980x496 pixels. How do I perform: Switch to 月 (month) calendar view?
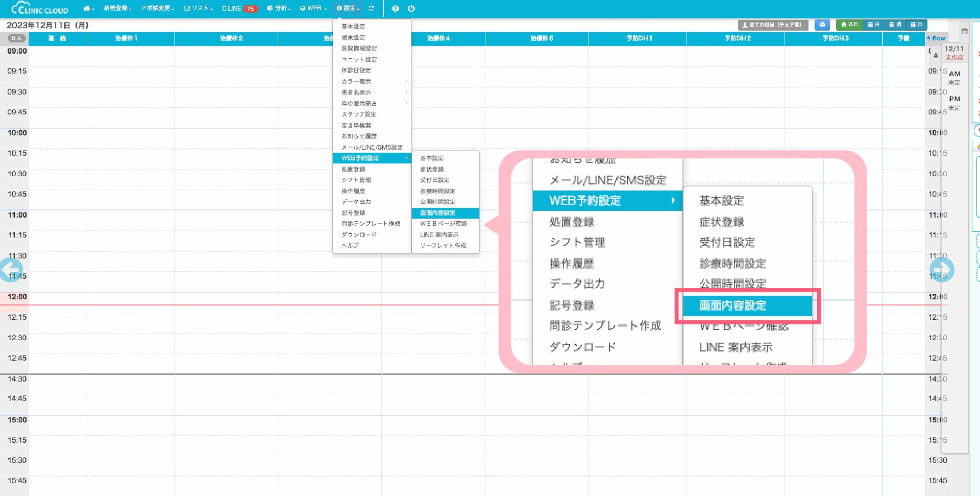point(873,25)
